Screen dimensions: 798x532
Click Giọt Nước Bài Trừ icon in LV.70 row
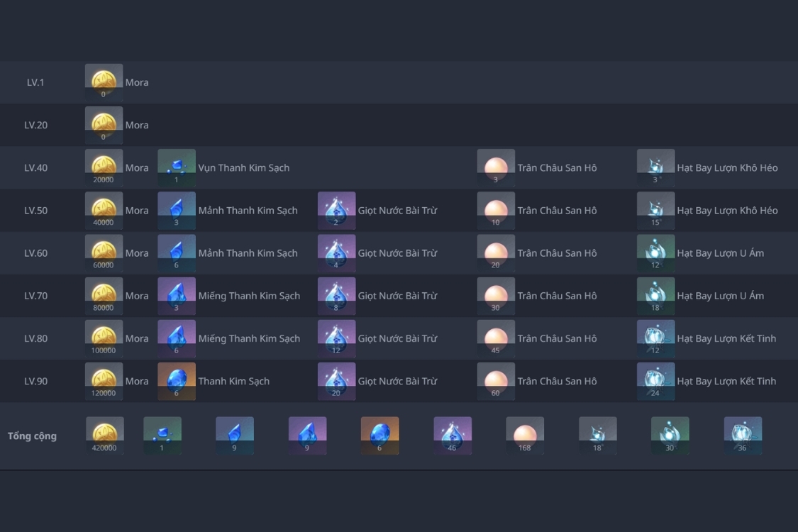tap(336, 296)
